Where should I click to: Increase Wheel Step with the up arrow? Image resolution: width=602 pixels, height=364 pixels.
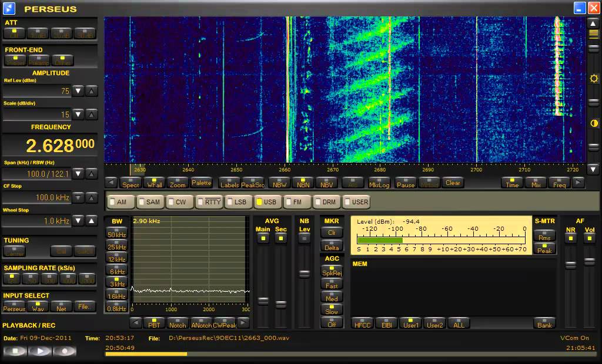click(91, 221)
